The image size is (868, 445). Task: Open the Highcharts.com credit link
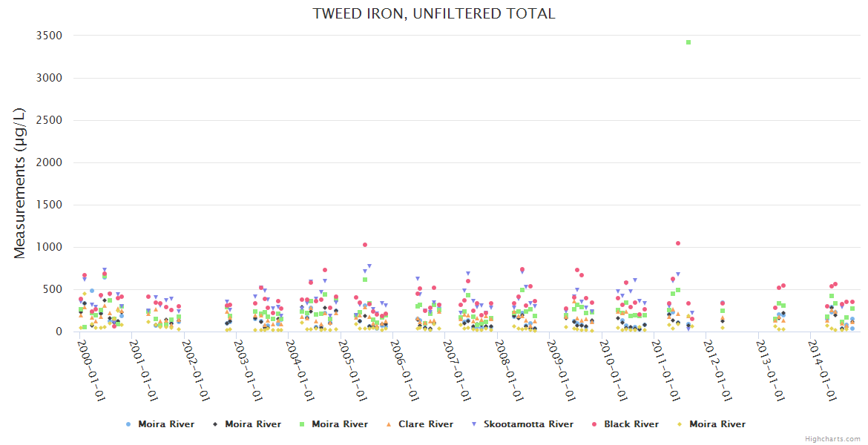coord(832,438)
